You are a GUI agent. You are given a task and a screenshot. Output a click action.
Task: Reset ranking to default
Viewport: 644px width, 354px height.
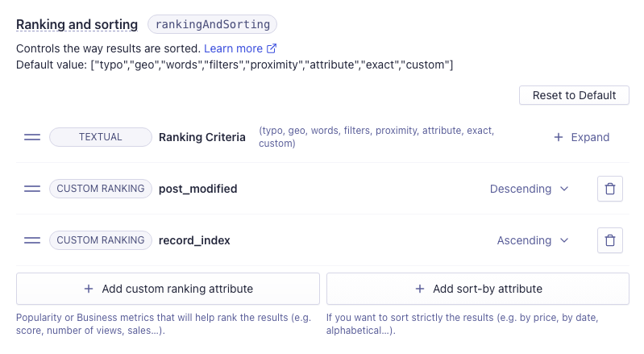[574, 95]
